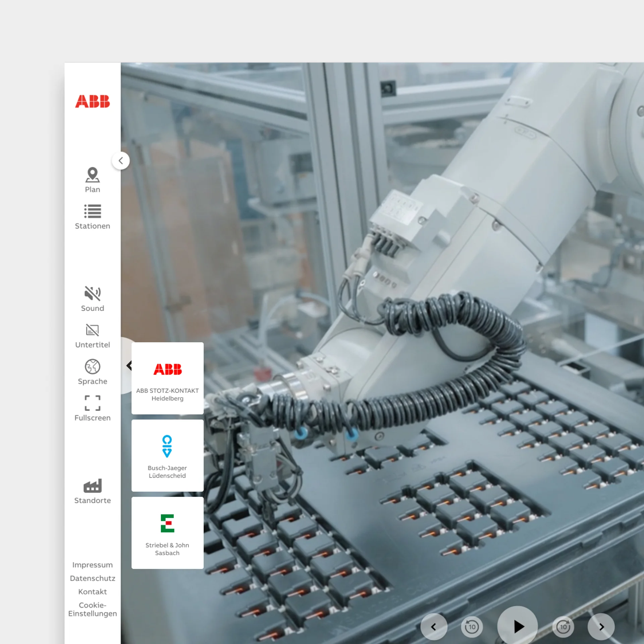This screenshot has height=644, width=644.
Task: Select the Striebel & John Sasbach location card
Action: coord(167,533)
